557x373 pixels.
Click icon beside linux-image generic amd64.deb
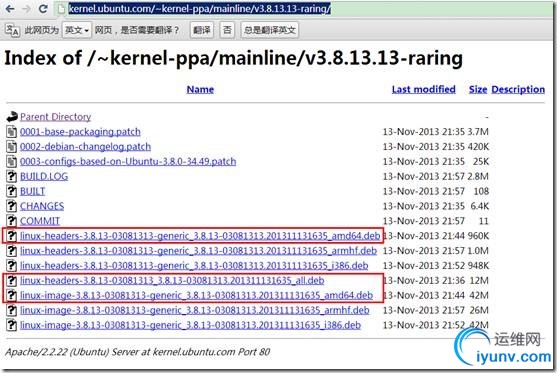tap(12, 295)
